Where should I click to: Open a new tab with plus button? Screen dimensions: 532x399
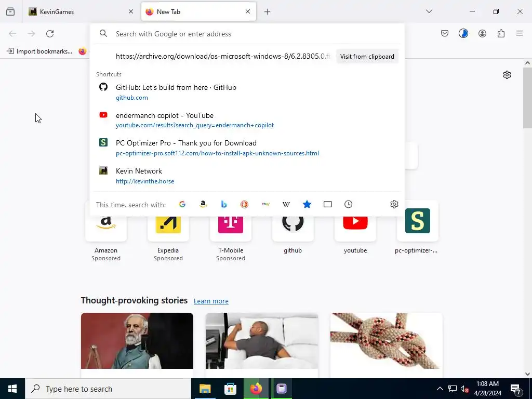267,12
